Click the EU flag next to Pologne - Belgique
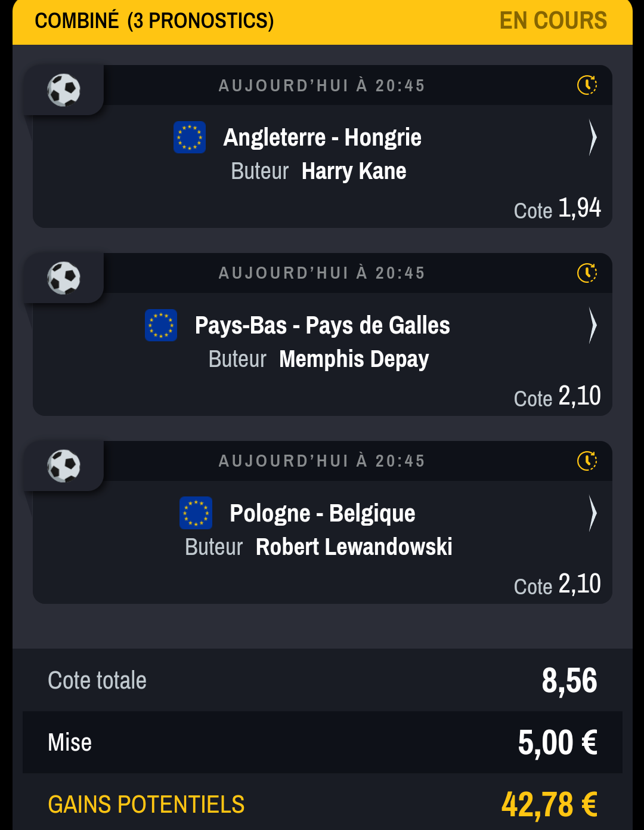Screen dimensions: 644x830 (196, 513)
